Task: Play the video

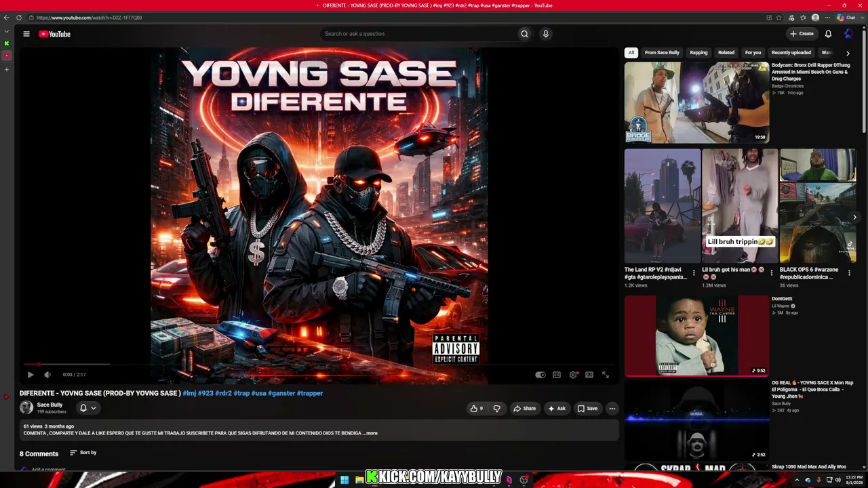Action: coord(31,375)
